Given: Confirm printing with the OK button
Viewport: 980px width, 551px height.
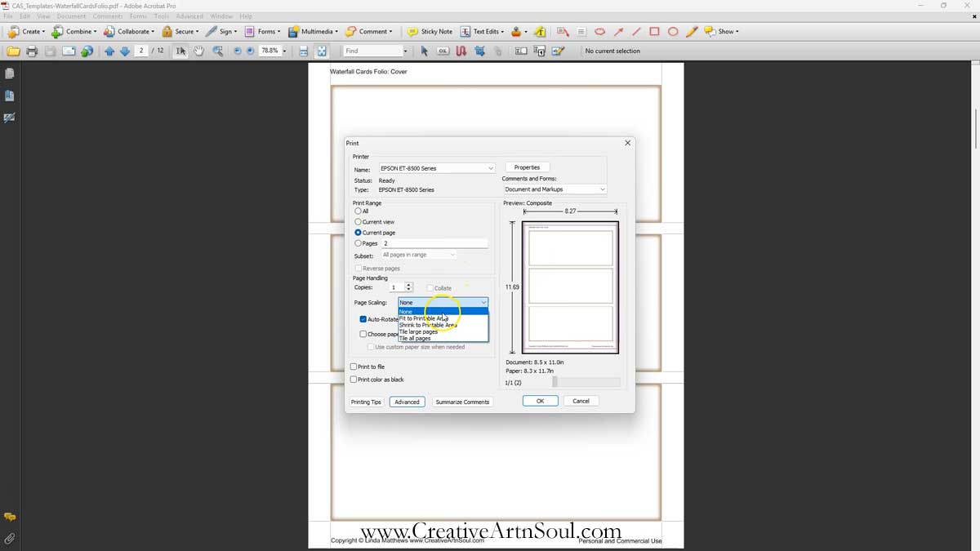Looking at the screenshot, I should click(x=540, y=401).
